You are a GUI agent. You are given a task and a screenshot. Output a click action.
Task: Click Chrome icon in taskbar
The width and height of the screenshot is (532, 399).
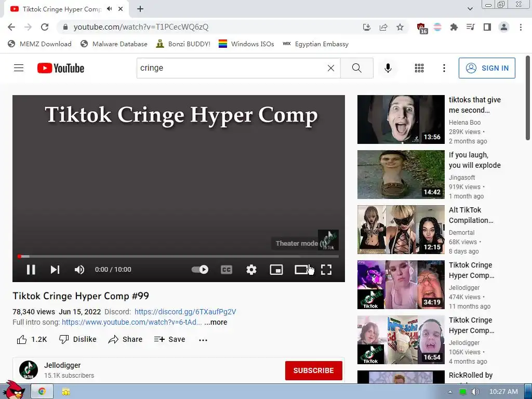[42, 392]
